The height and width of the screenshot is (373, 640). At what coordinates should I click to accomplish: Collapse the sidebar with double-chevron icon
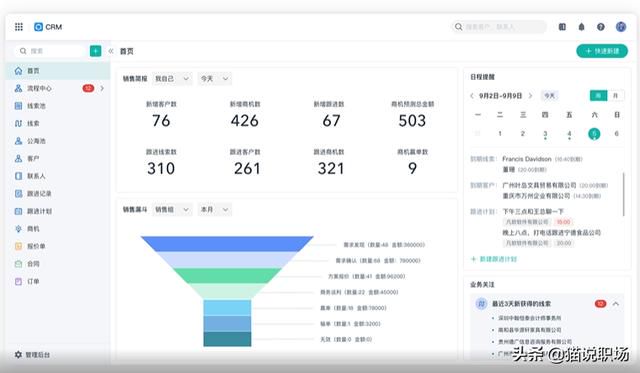click(x=111, y=51)
